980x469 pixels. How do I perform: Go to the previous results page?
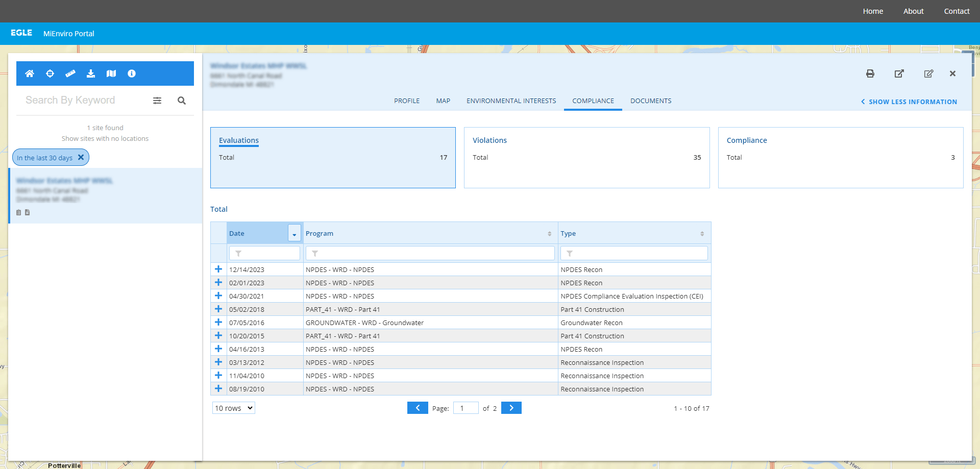(418, 408)
